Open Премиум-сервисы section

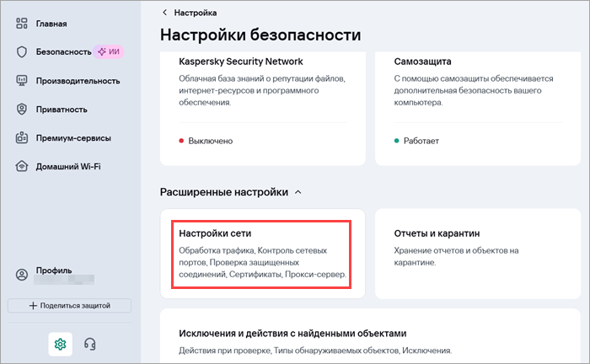point(73,138)
